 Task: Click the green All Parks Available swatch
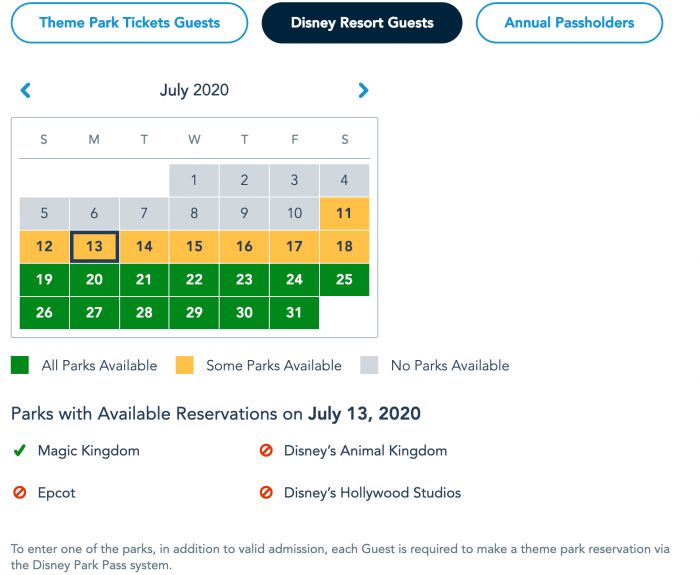pos(20,365)
